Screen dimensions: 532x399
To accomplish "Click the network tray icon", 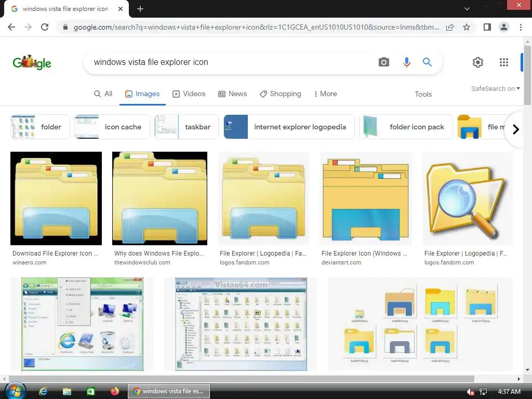I will coord(483,392).
